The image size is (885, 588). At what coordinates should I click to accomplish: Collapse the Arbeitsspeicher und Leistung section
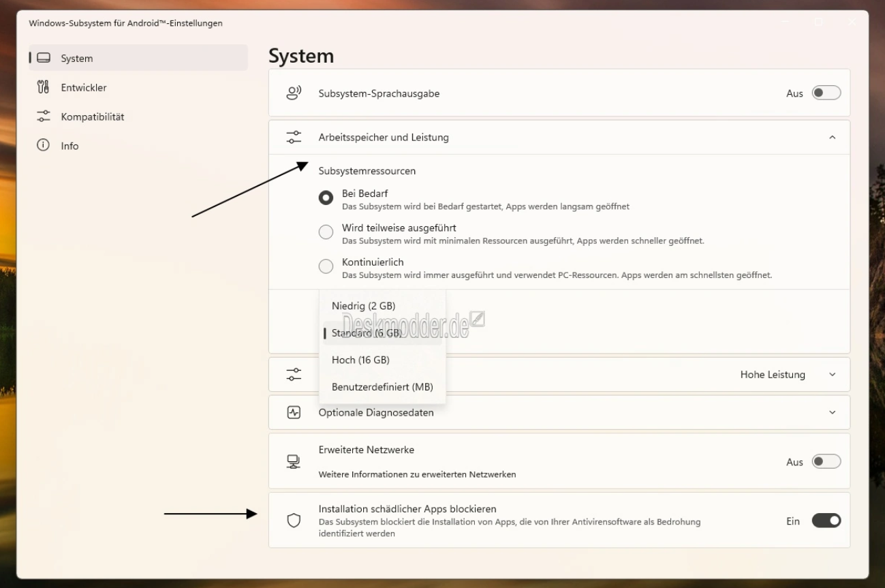(832, 138)
